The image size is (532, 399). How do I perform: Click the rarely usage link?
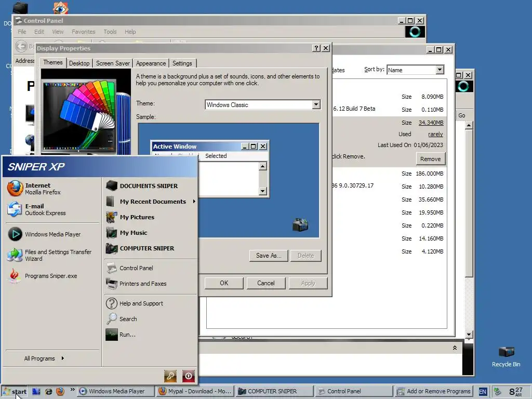436,134
